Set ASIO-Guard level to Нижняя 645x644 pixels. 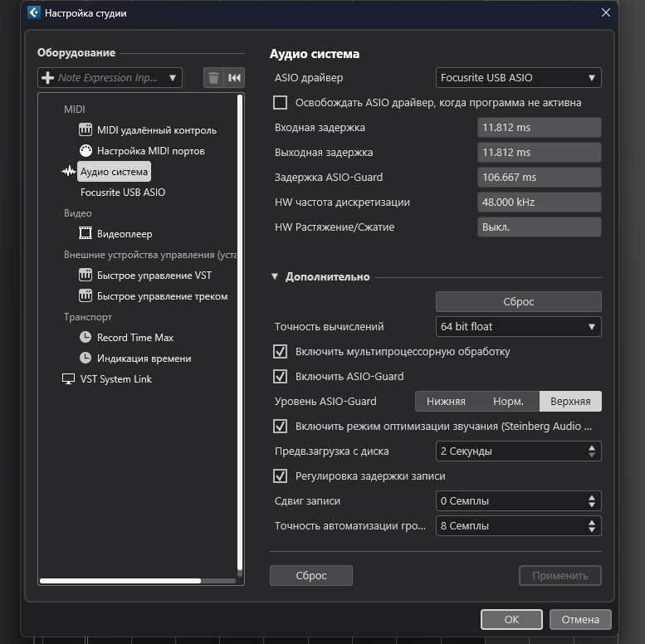pos(446,402)
